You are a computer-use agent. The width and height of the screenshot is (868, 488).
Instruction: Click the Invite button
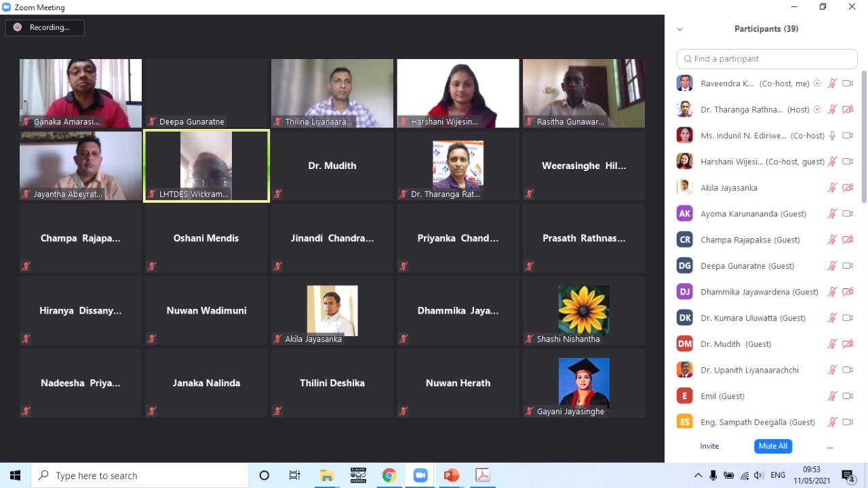(709, 446)
